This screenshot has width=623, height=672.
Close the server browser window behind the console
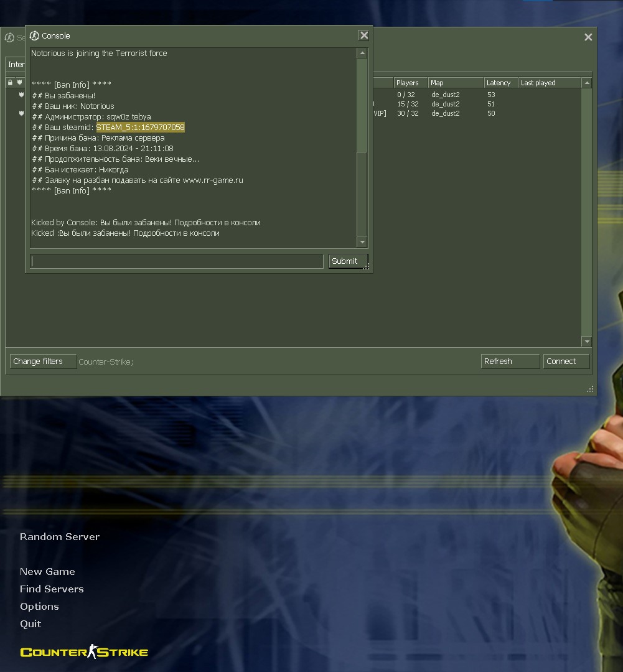click(588, 37)
